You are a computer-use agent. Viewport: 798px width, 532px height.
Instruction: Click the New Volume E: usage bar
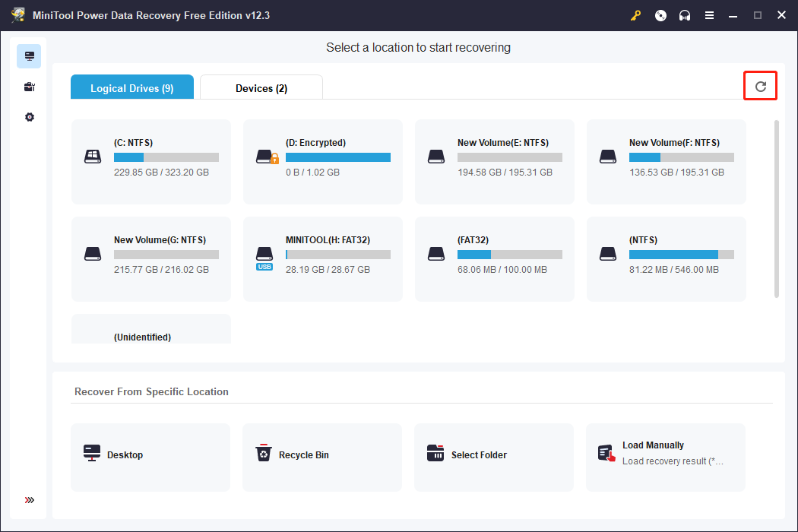[x=510, y=157]
